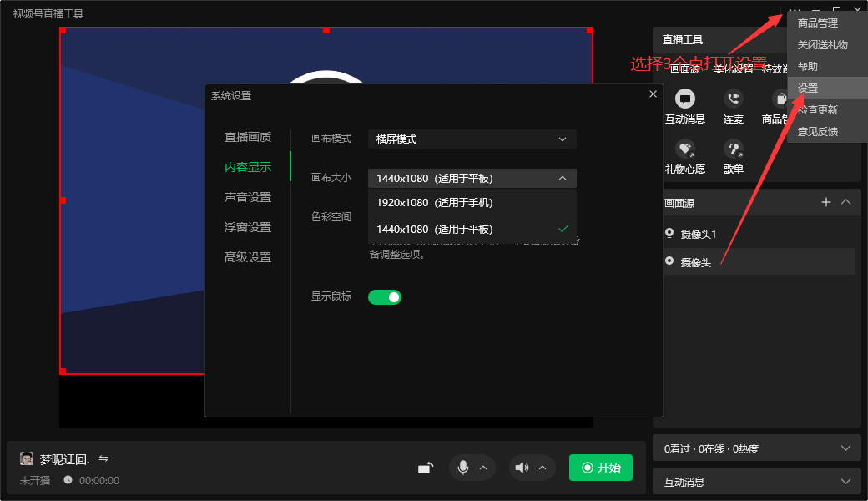Turn off the 显示鼠标 switch
The height and width of the screenshot is (501, 868).
385,296
